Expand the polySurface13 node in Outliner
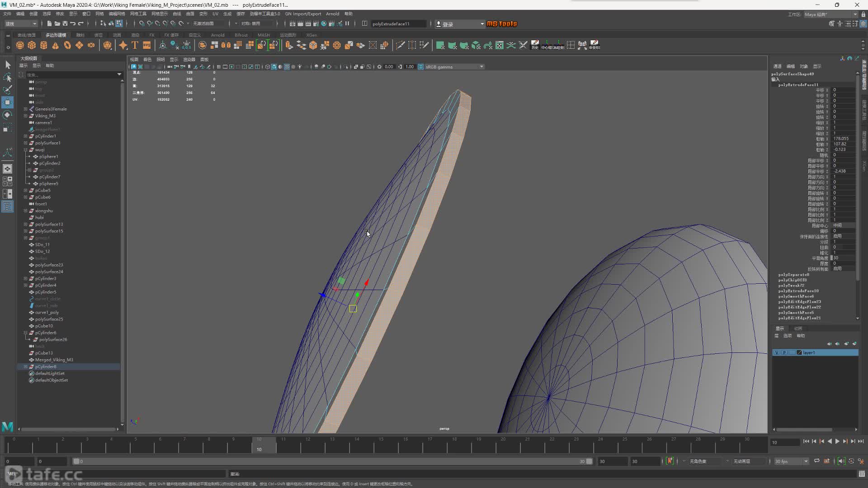Image resolution: width=868 pixels, height=488 pixels. click(26, 224)
